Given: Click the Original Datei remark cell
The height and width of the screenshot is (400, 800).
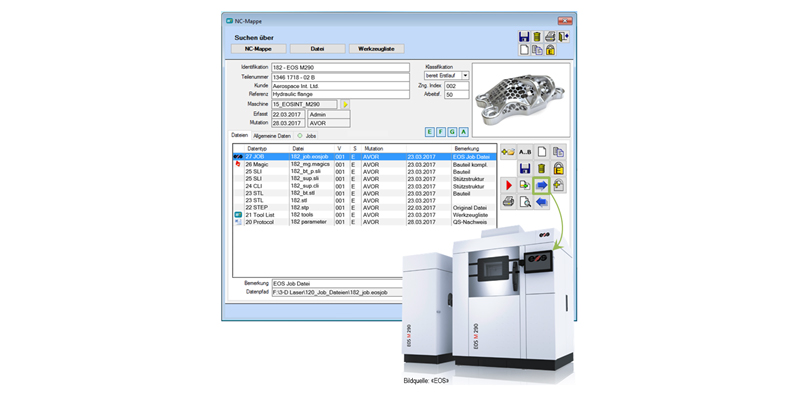Looking at the screenshot, I should click(x=470, y=208).
